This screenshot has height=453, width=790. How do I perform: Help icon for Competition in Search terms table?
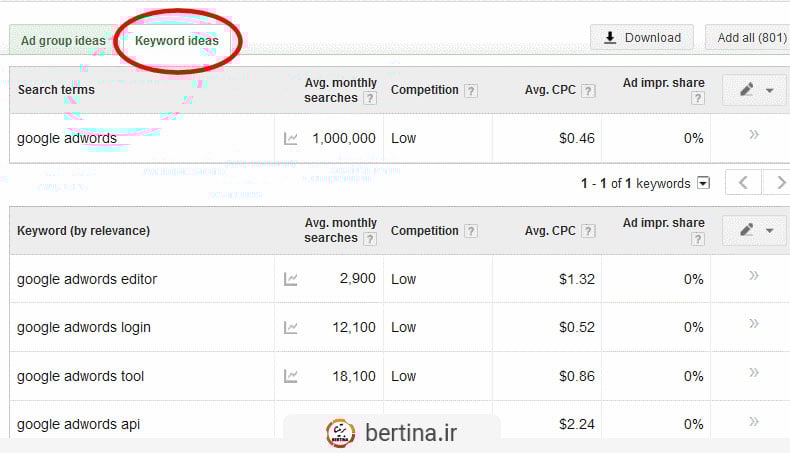471,91
